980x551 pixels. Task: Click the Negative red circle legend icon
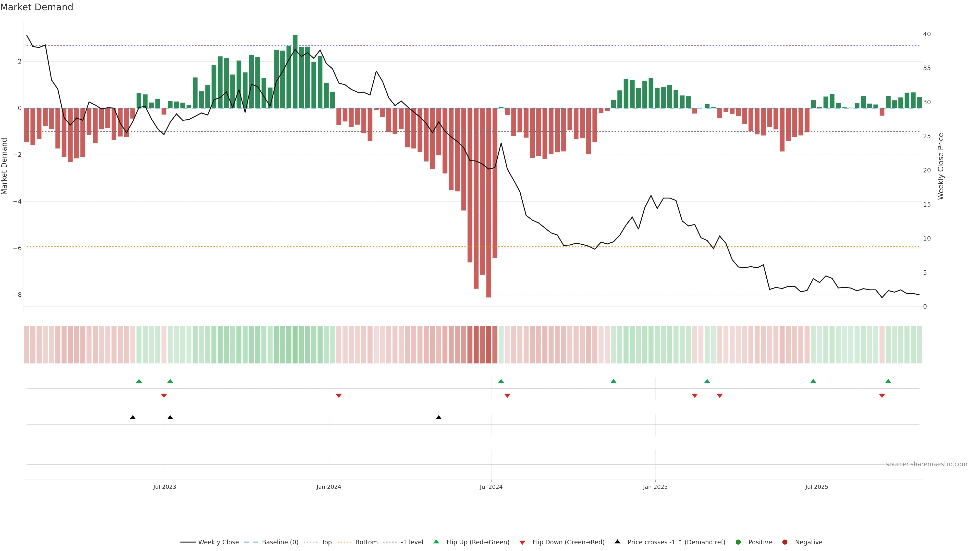[x=785, y=542]
